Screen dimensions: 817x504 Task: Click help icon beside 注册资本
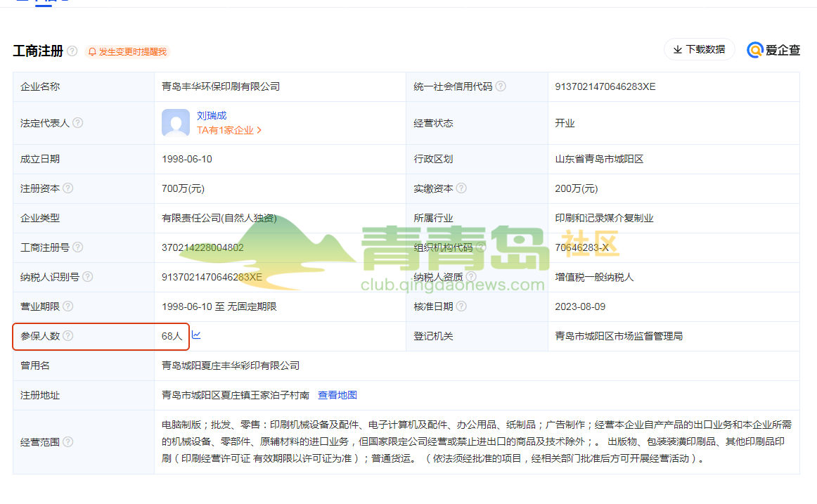67,188
